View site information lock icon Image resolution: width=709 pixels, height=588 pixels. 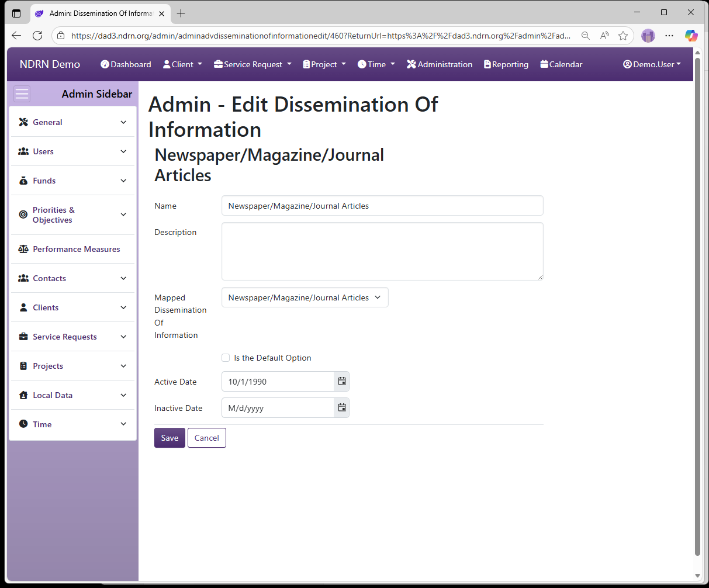pos(61,36)
